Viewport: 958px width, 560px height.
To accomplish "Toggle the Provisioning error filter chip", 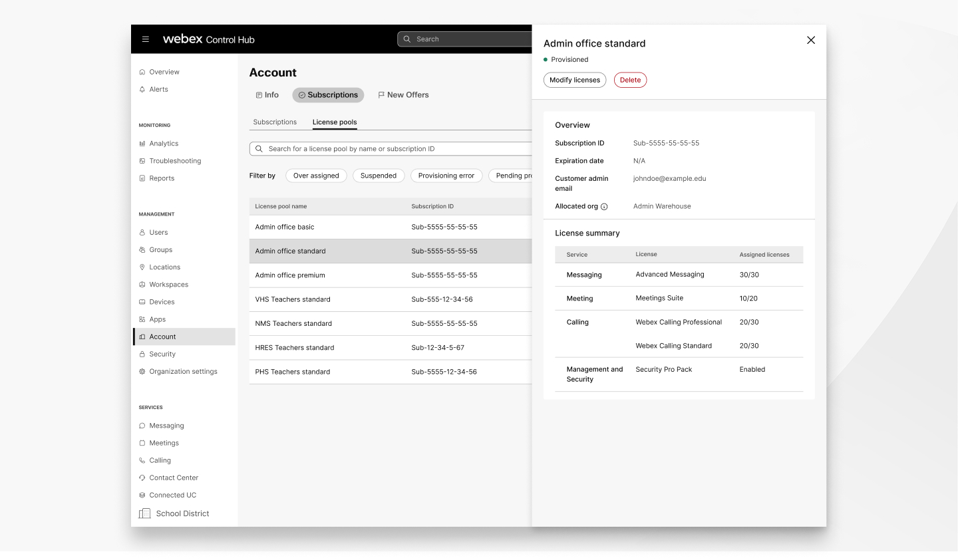I will click(446, 176).
